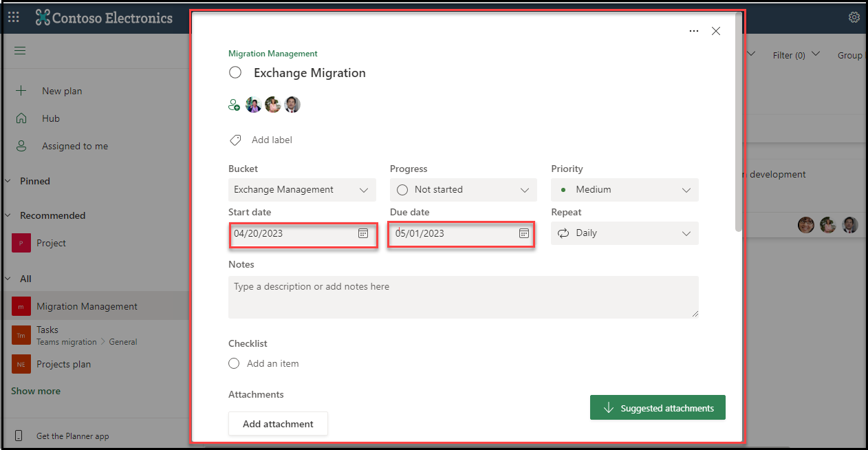The image size is (868, 450).
Task: Open the task's more options ellipsis
Action: point(693,31)
